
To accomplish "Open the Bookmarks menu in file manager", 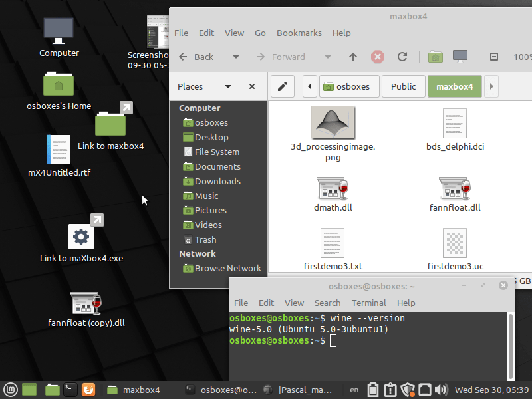I will point(299,33).
